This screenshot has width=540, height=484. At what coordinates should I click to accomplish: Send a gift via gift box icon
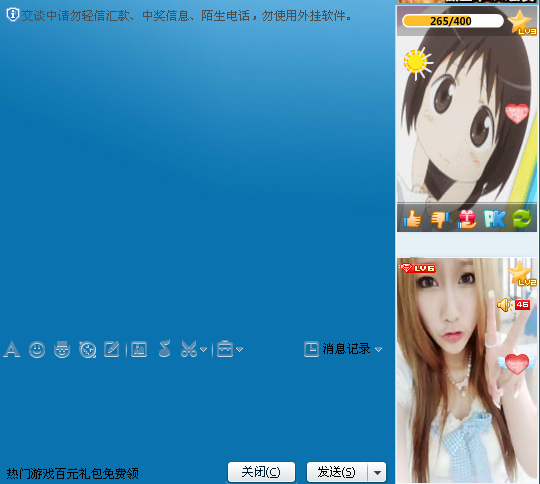pyautogui.click(x=467, y=219)
